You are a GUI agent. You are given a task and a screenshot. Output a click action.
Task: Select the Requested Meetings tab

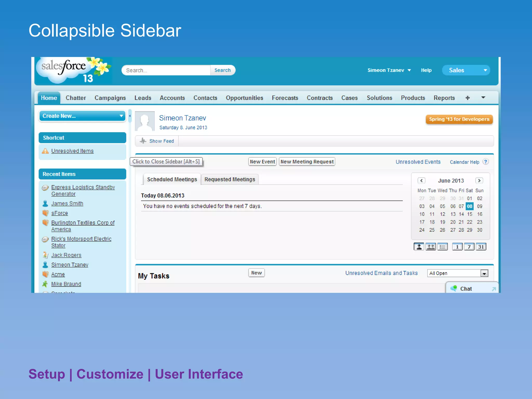(x=230, y=179)
